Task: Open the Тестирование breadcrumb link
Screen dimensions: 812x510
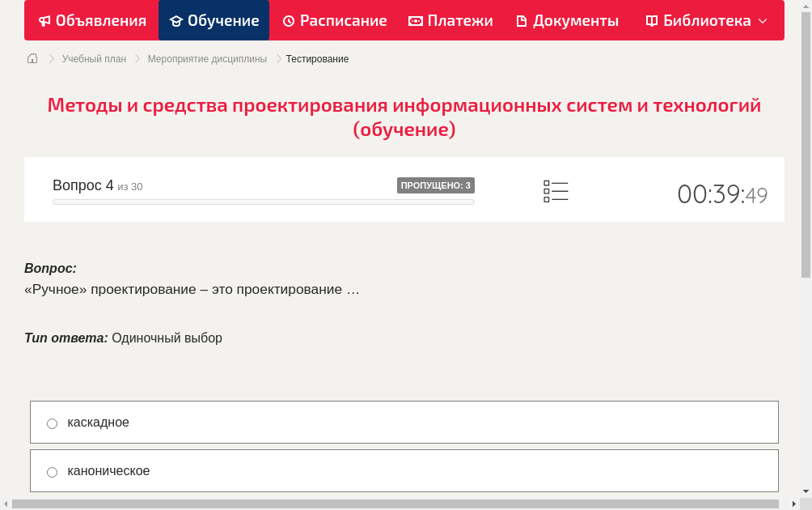Action: 315,58
